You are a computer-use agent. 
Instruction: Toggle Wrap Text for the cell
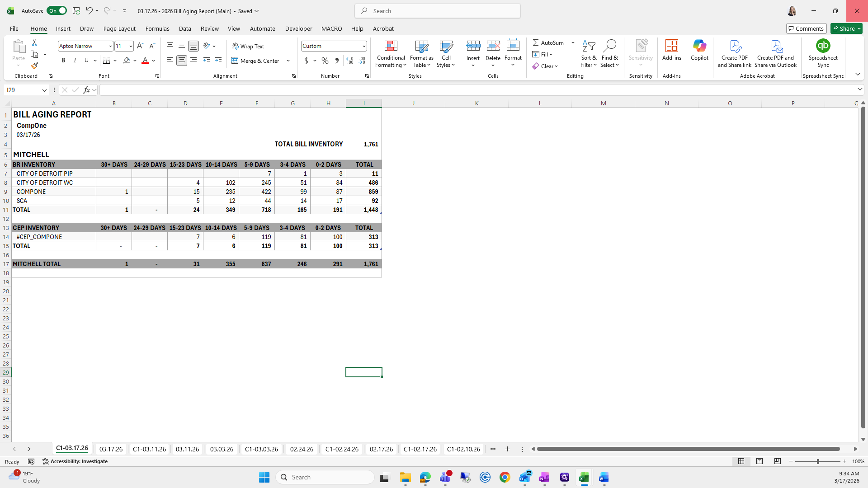pyautogui.click(x=248, y=47)
